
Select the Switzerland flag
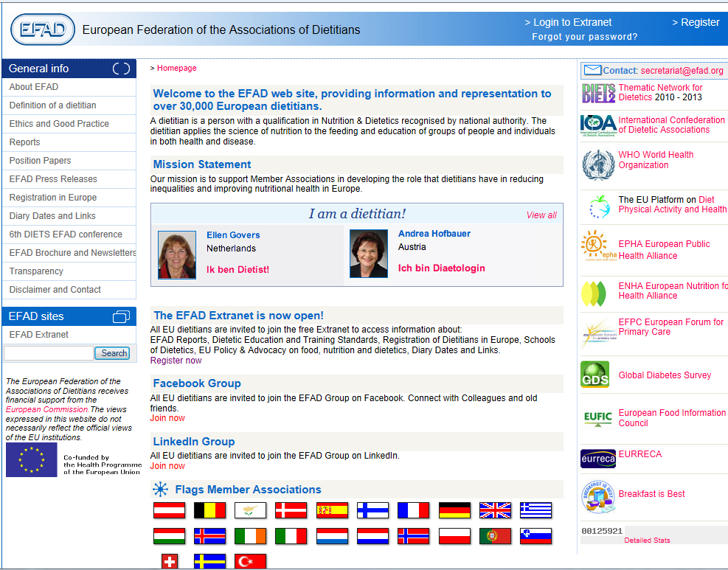(x=170, y=562)
